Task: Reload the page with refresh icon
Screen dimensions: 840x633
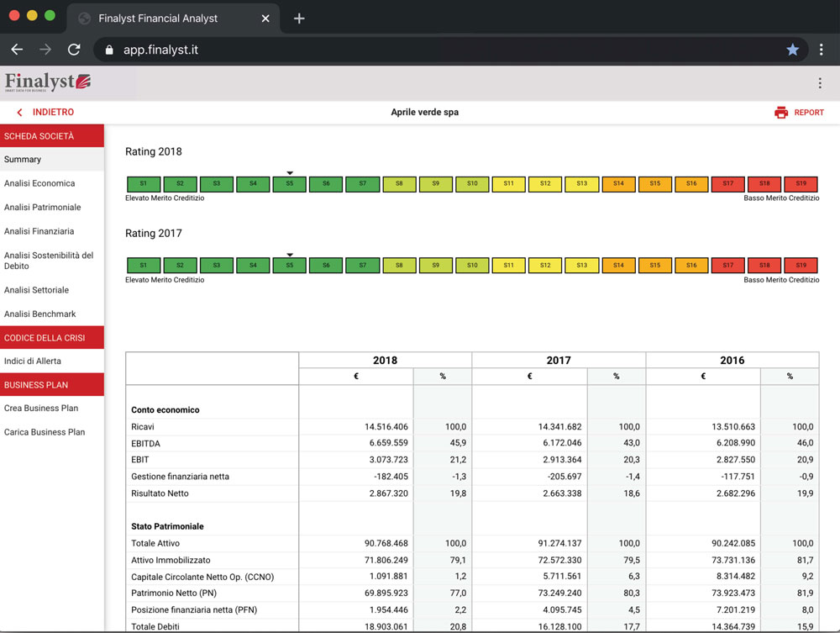Action: (74, 50)
